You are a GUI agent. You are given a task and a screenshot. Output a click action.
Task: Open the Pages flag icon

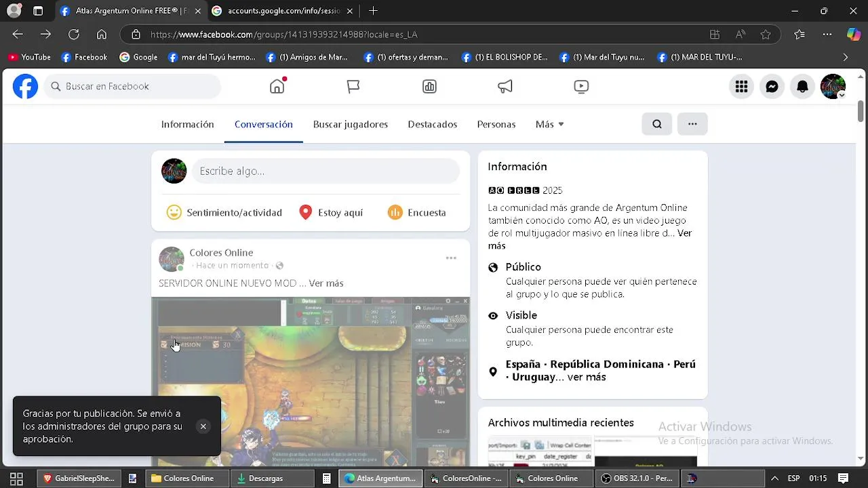[353, 86]
